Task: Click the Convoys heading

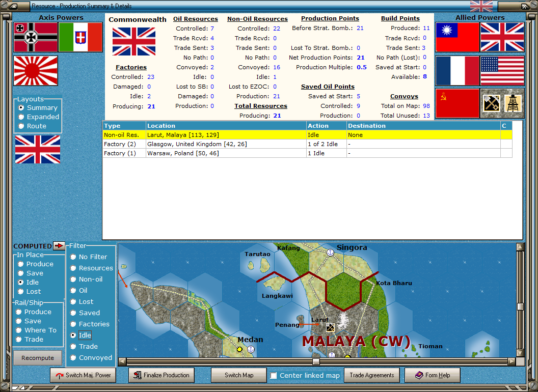Action: coord(404,96)
